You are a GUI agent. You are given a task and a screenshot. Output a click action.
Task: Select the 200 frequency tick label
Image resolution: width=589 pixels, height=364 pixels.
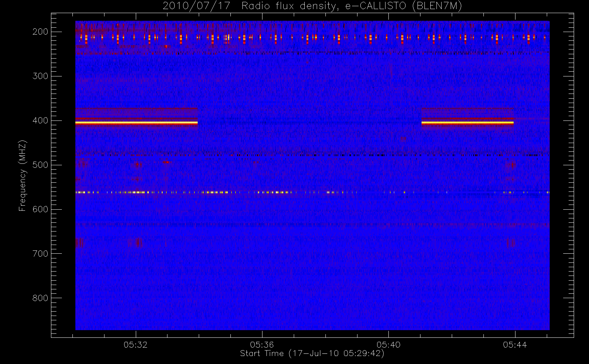(40, 32)
